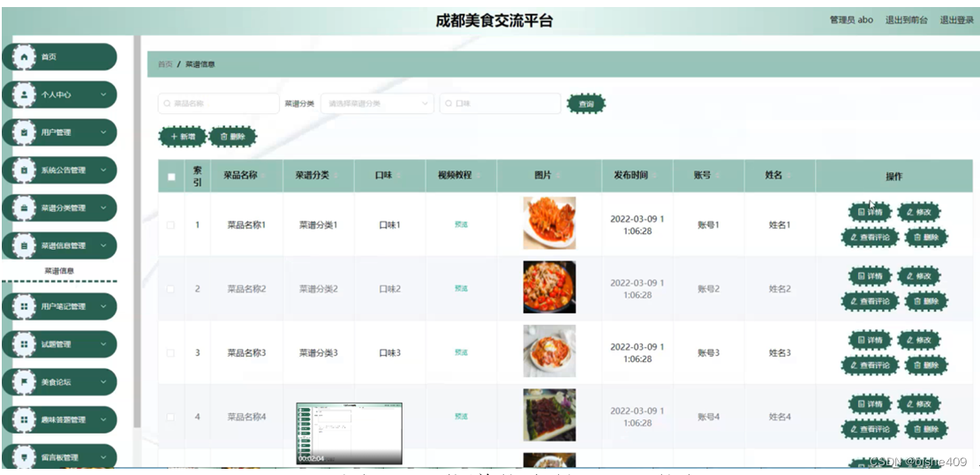Open the 首页 sidebar menu item

(59, 57)
